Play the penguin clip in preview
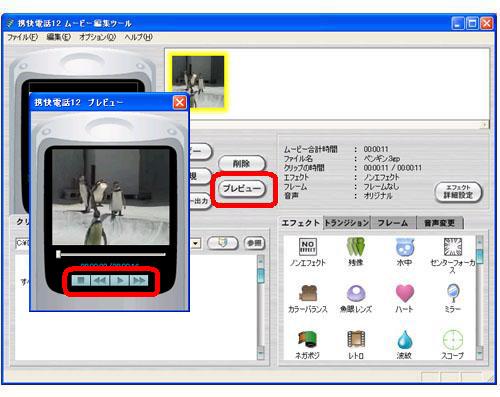Viewport: 500px width, 397px height. pyautogui.click(x=120, y=281)
